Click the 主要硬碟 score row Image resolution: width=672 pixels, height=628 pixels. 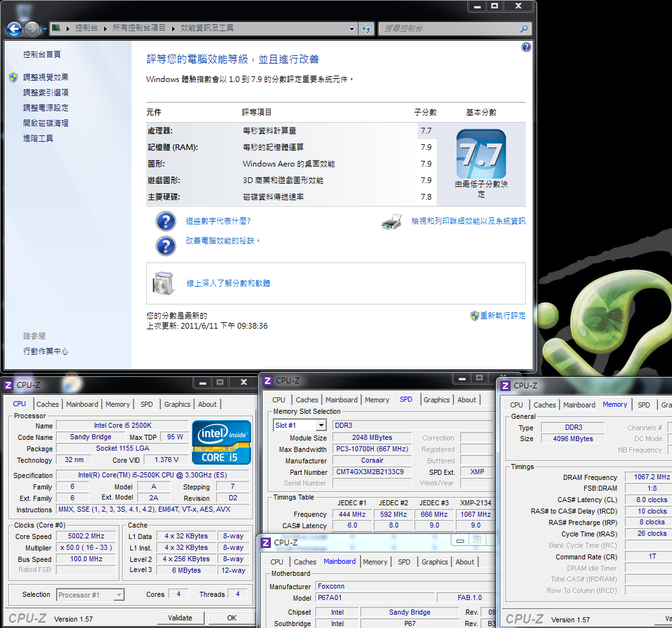291,196
